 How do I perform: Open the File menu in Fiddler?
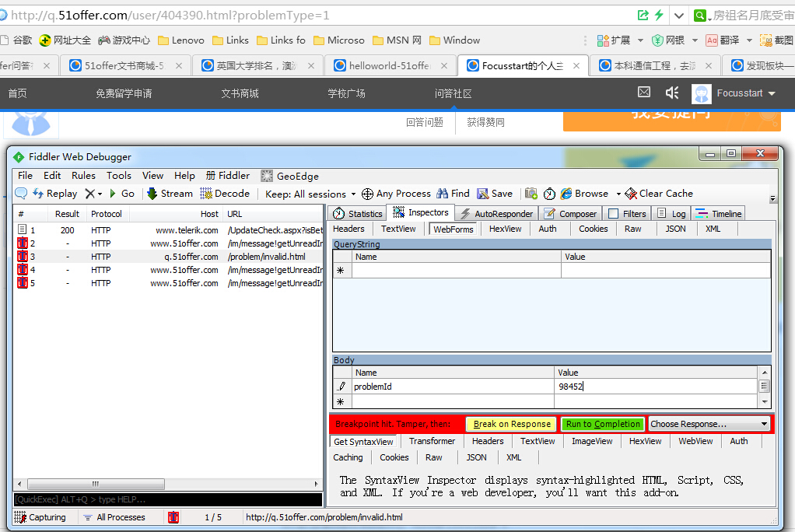pyautogui.click(x=26, y=176)
